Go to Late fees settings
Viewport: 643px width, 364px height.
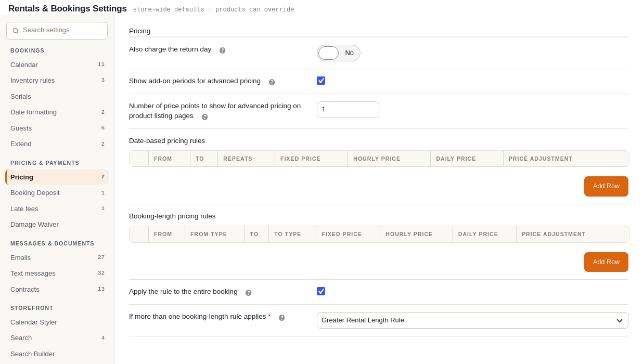point(57,209)
